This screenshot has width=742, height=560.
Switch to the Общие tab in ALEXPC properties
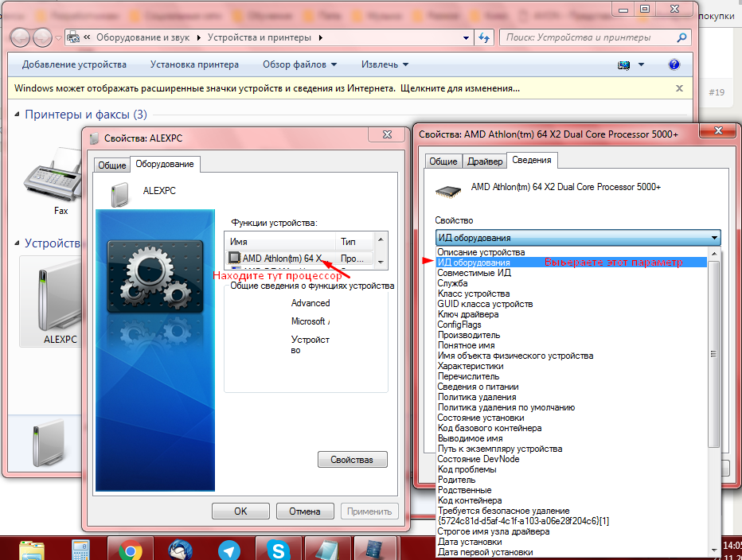[x=111, y=165]
